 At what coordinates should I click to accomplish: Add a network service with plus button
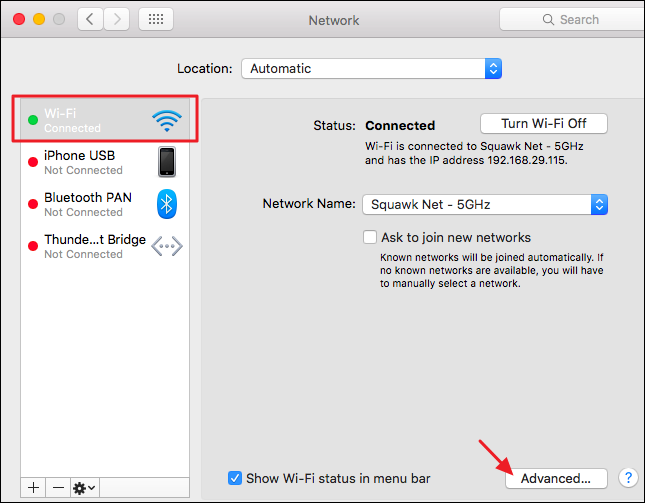pos(34,487)
